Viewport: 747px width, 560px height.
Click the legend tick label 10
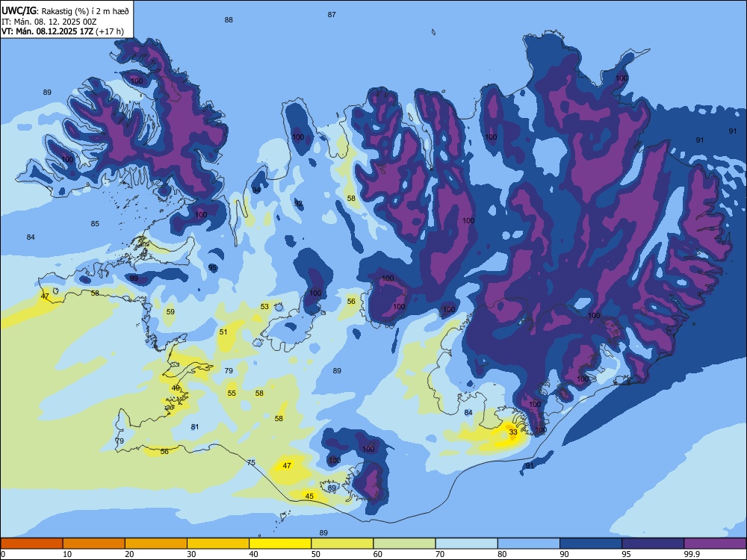pyautogui.click(x=67, y=554)
